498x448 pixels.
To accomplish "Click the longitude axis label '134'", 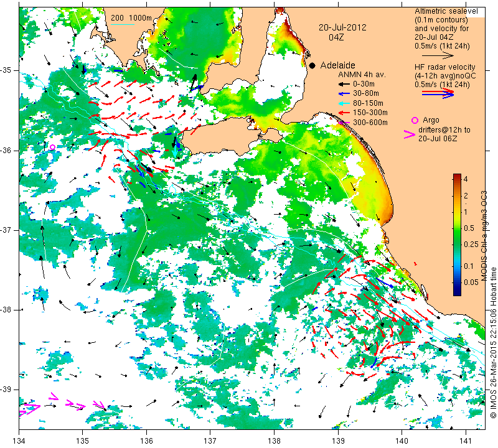I will click(x=19, y=441).
